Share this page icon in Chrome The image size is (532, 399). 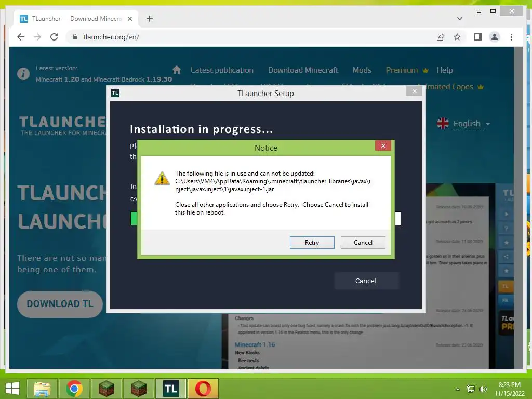441,37
